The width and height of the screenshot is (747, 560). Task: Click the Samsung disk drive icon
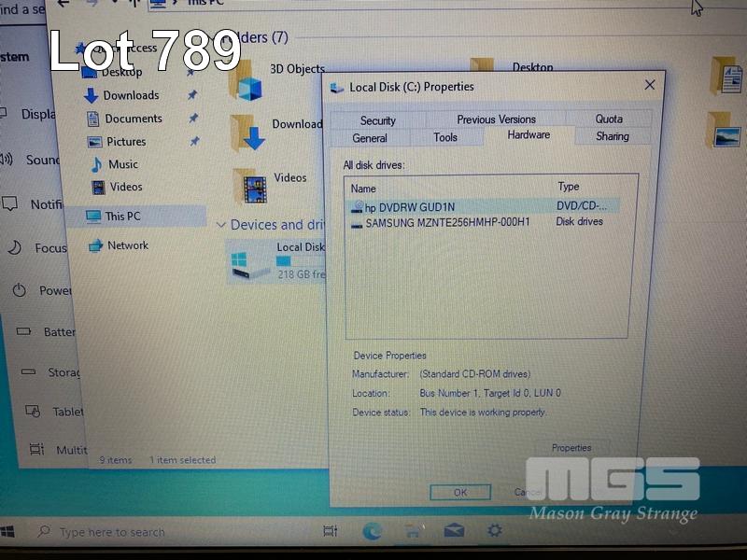[x=357, y=225]
